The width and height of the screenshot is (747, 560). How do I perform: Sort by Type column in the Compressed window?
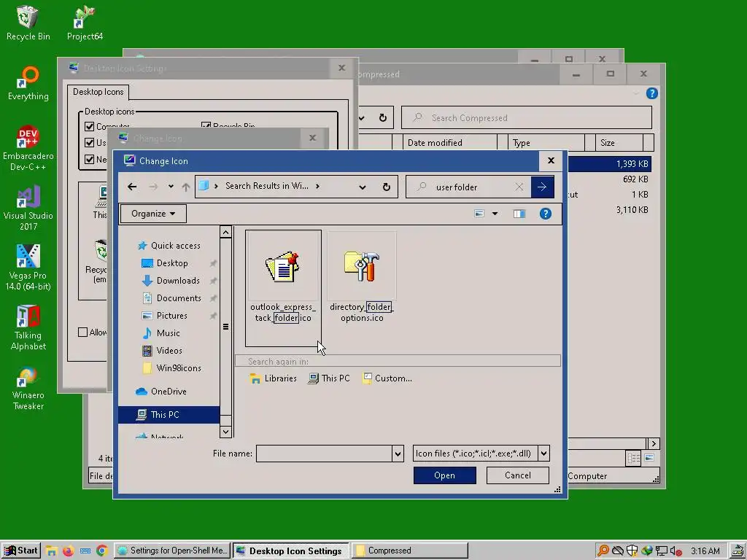[547, 143]
